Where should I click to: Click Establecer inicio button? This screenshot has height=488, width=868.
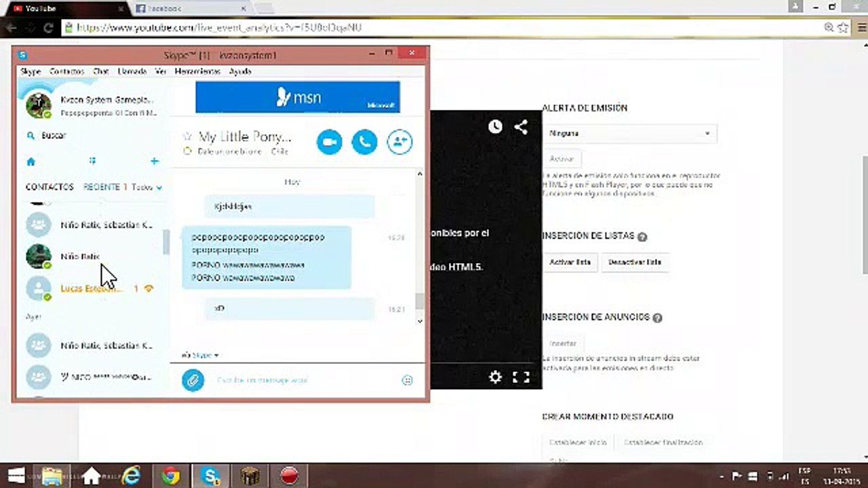[578, 443]
